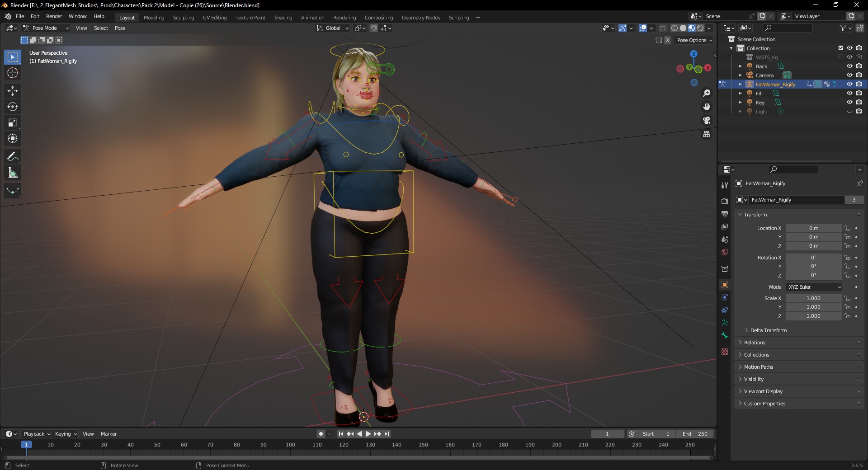The width and height of the screenshot is (868, 470).
Task: Activate the Rotate tool
Action: click(x=13, y=107)
